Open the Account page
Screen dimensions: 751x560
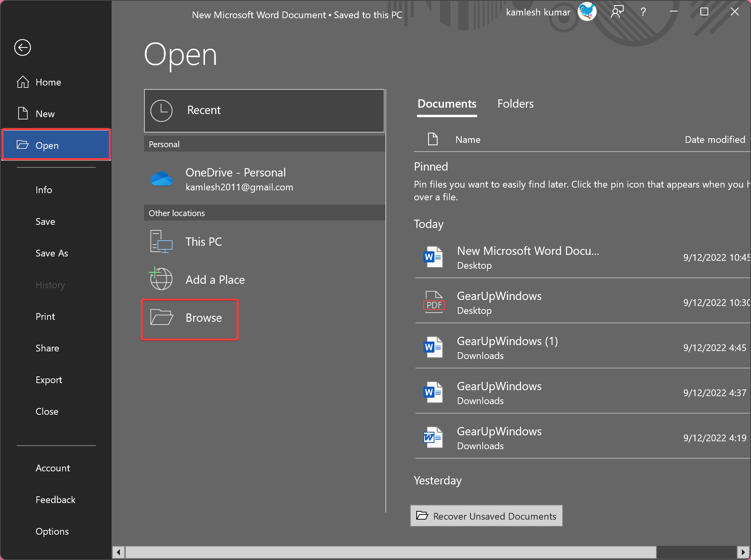[x=56, y=468]
